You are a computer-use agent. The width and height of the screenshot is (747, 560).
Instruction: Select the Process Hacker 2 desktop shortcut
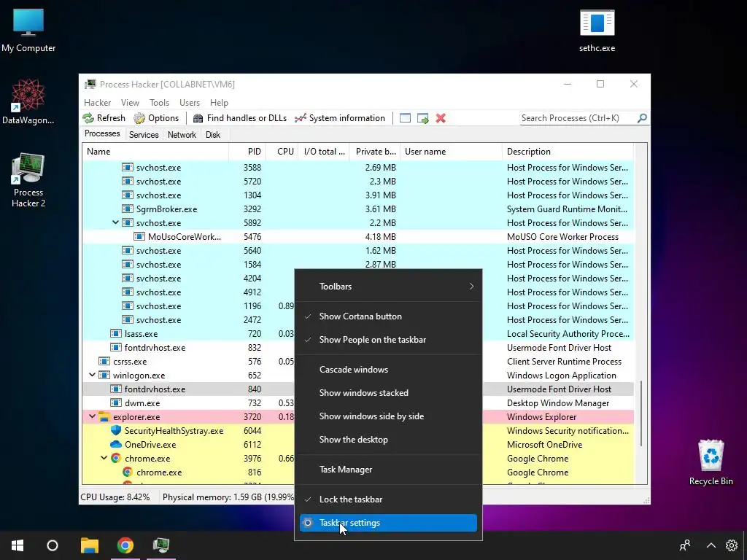tap(28, 180)
